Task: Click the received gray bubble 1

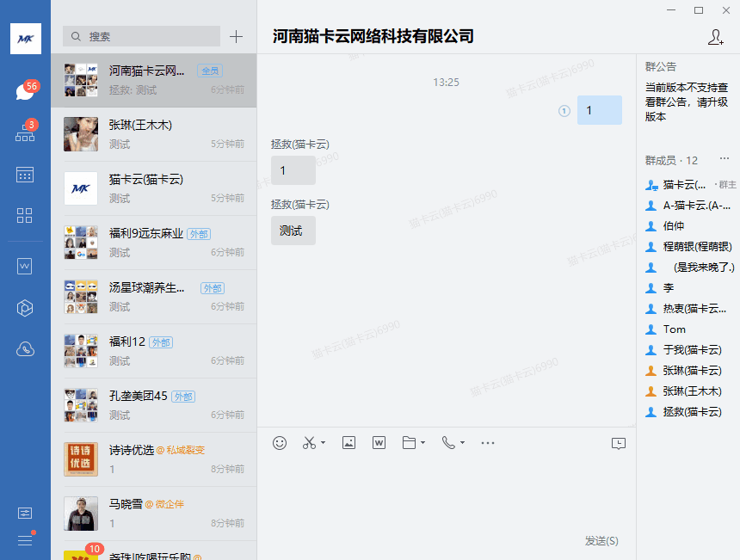Action: pyautogui.click(x=293, y=170)
